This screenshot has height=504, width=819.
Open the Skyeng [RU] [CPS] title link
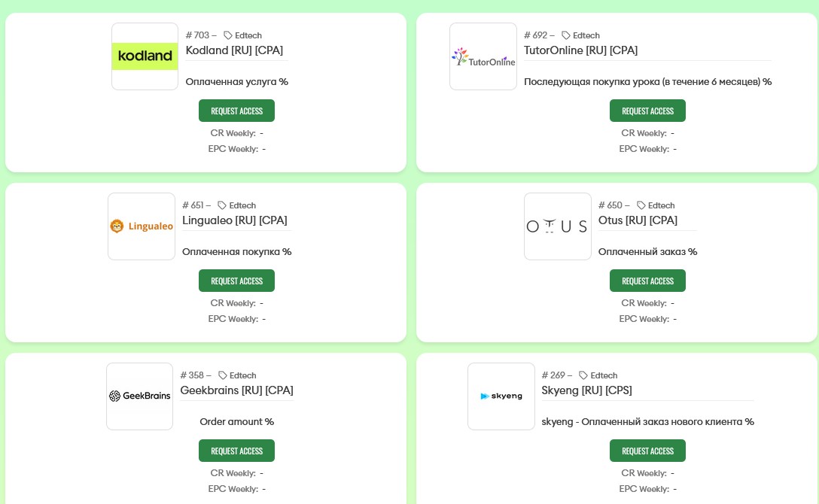[x=586, y=390]
